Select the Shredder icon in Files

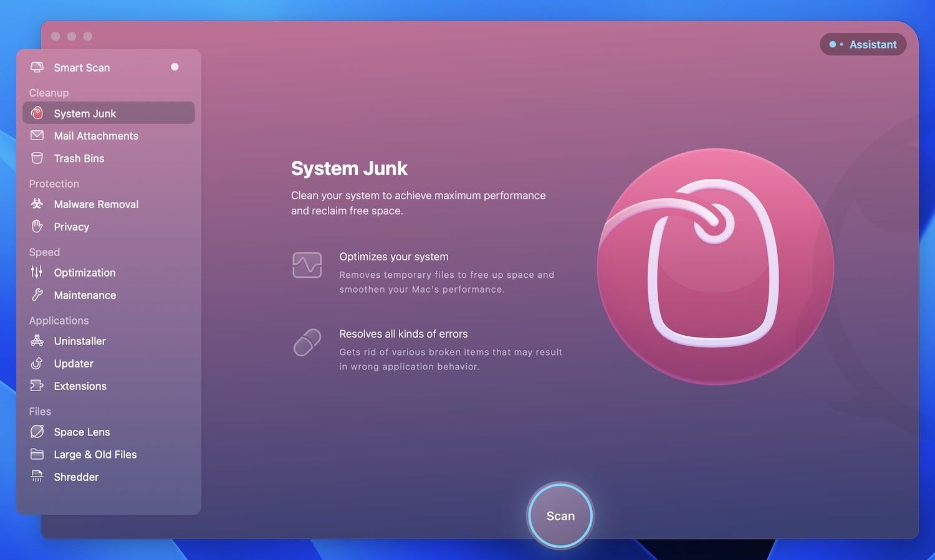tap(37, 477)
